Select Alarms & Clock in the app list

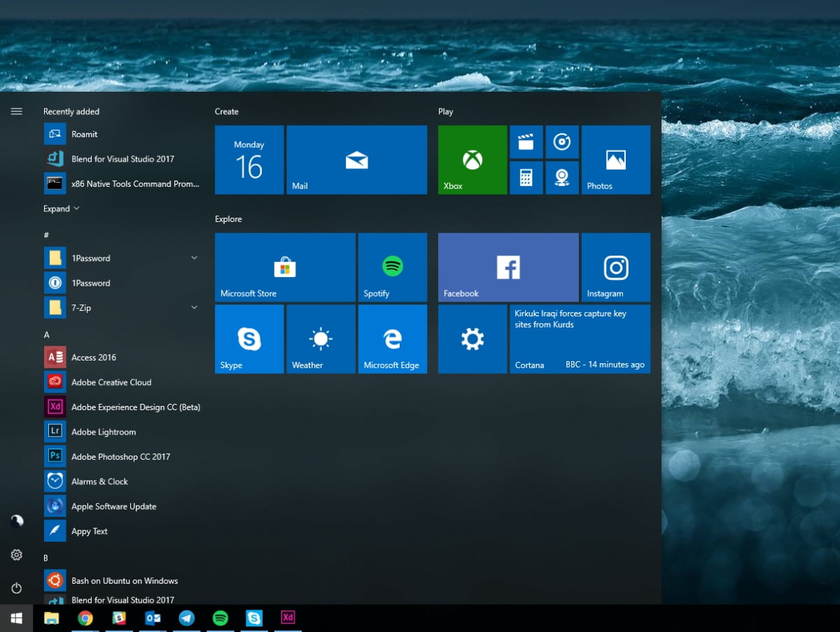[99, 482]
